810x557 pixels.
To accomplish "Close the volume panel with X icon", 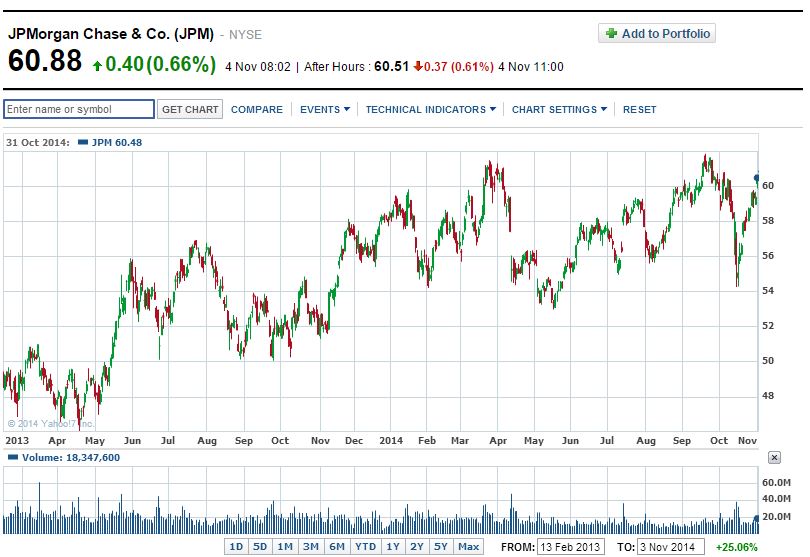I will click(x=774, y=457).
